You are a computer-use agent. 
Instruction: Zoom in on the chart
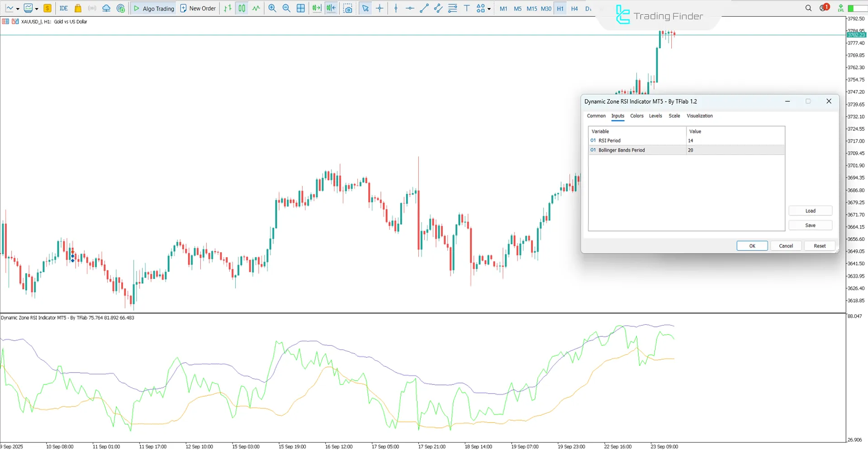272,8
